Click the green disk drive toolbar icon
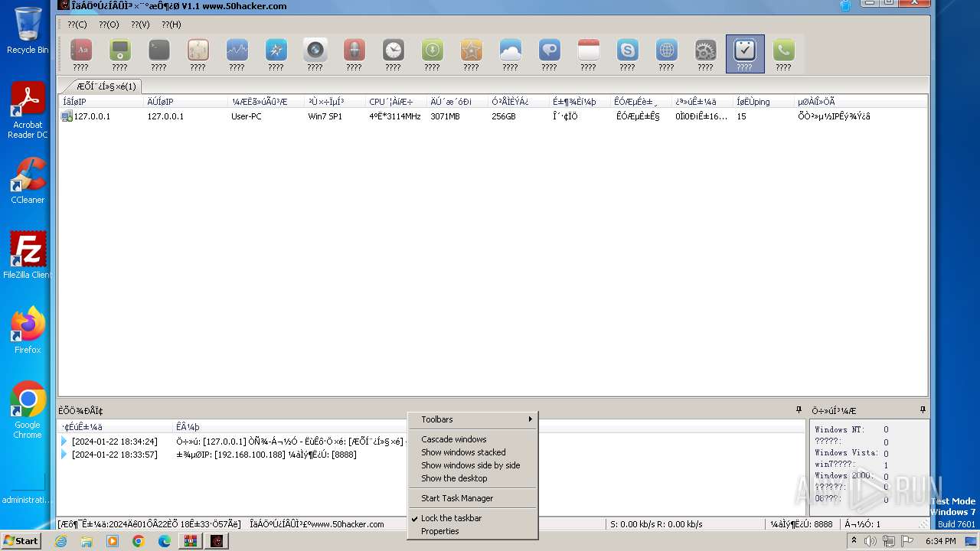Viewport: 980px width, 551px height. tap(119, 51)
